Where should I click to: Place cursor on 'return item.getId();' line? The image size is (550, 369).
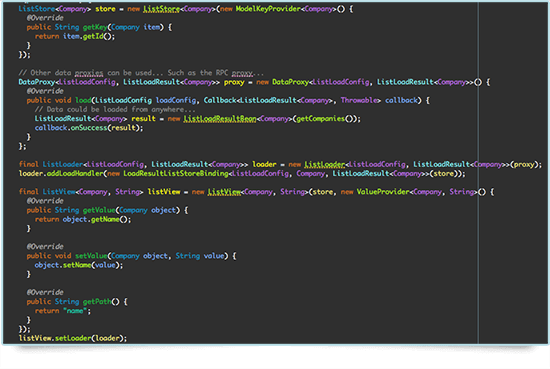tap(75, 36)
